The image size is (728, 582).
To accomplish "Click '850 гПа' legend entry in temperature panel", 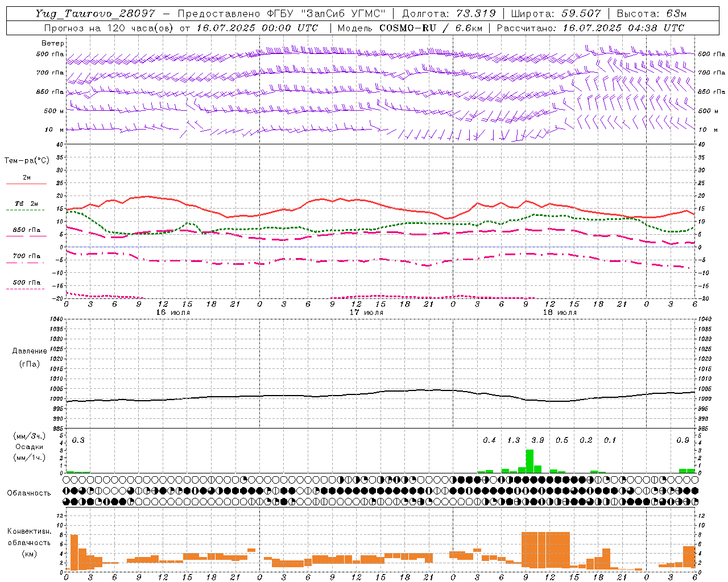I will click(27, 230).
